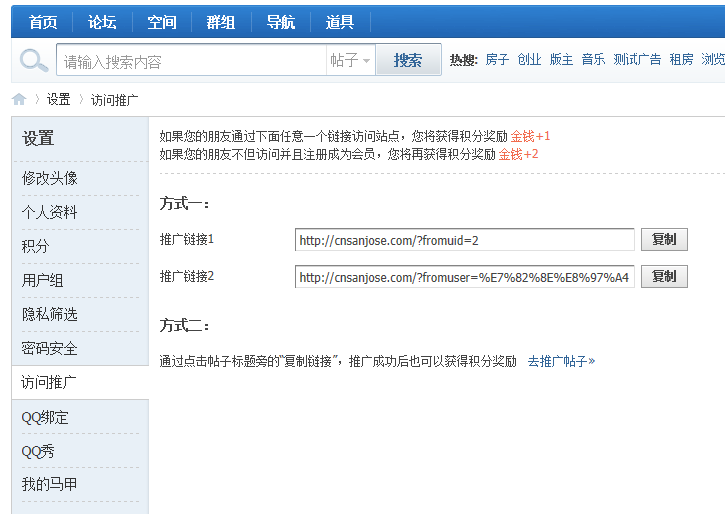Open the 导航 navigation tab
Image resolution: width=725 pixels, height=514 pixels.
281,22
